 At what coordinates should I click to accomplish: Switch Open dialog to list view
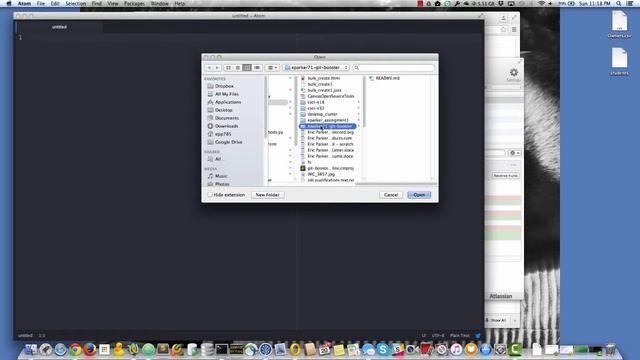(238, 67)
